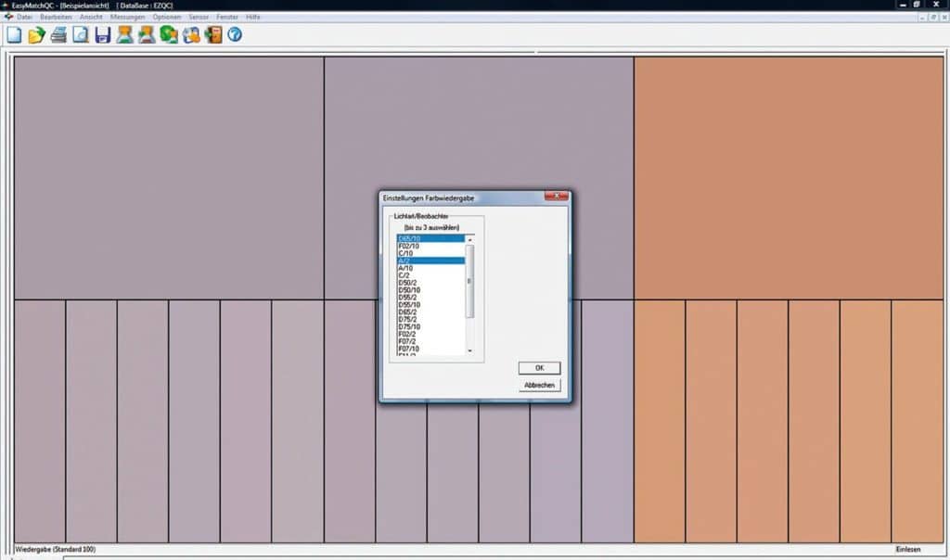The width and height of the screenshot is (950, 560).
Task: Select C/2 in the illuminant list
Action: coord(430,275)
